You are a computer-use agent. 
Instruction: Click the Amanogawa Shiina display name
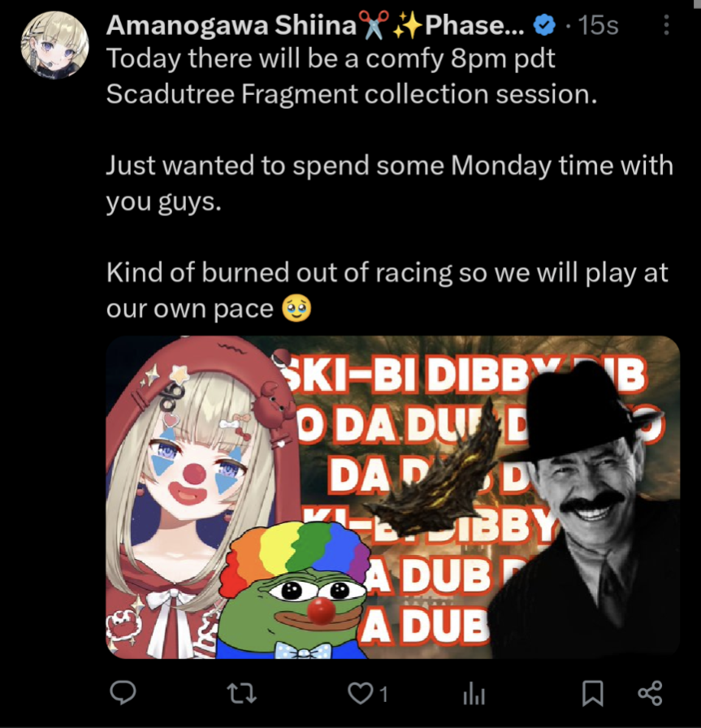(232, 25)
